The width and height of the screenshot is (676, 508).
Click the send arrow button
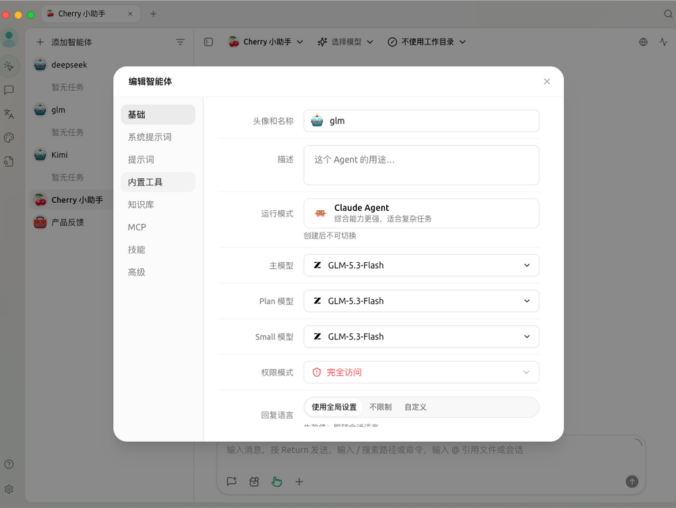[x=632, y=482]
